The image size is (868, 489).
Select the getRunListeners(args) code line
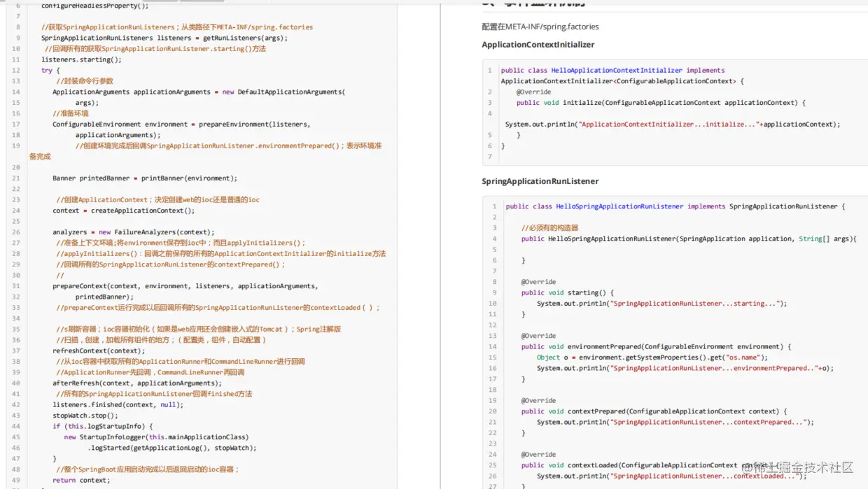[164, 38]
